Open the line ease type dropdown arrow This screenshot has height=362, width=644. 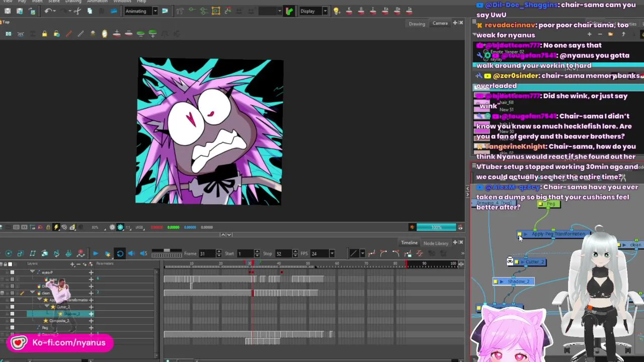click(x=362, y=253)
